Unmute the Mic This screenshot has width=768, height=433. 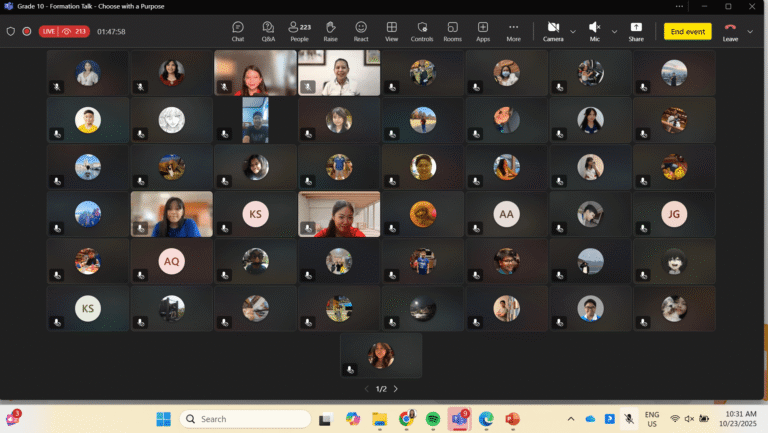tap(595, 32)
